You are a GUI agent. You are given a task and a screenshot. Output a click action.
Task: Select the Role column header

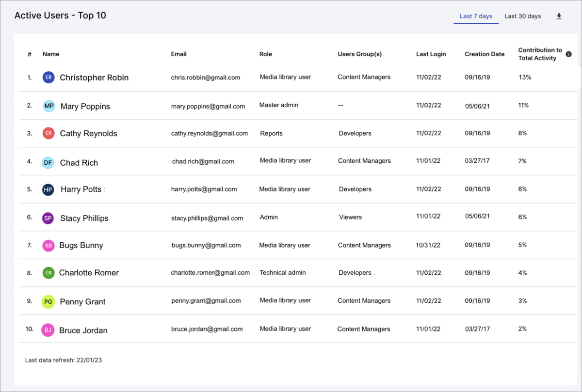[x=265, y=54]
